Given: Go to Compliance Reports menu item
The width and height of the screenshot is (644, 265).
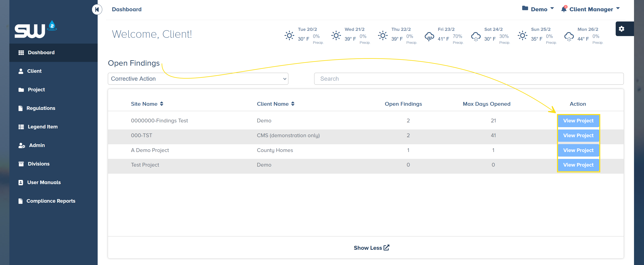Looking at the screenshot, I should click(51, 201).
